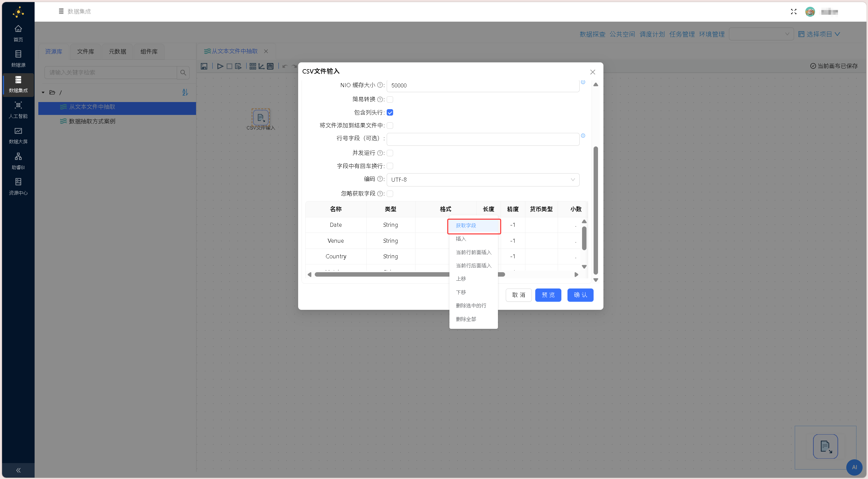Viewport: 868px width, 479px height.
Task: Click the stop toolbar icon
Action: (x=229, y=66)
